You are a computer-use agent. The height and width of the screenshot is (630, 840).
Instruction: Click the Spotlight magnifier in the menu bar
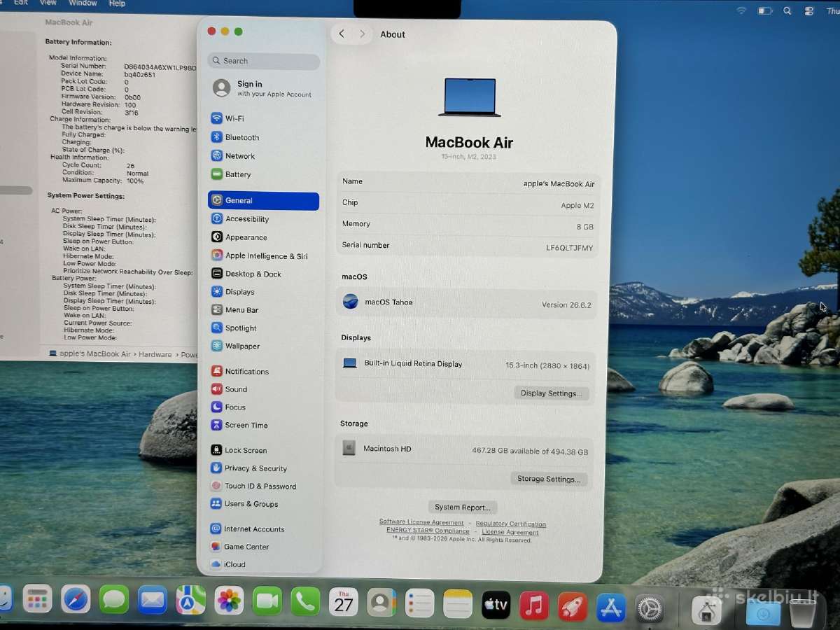coord(787,11)
